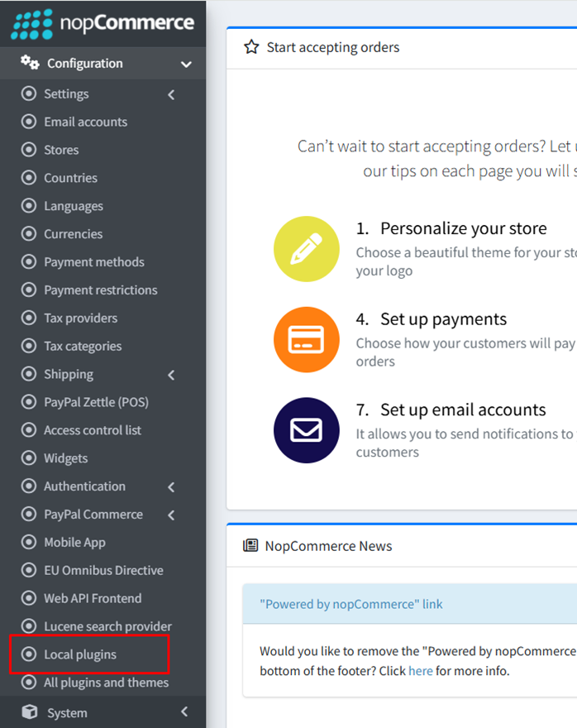Expand the Settings submenu arrow
The width and height of the screenshot is (577, 728).
coord(171,94)
